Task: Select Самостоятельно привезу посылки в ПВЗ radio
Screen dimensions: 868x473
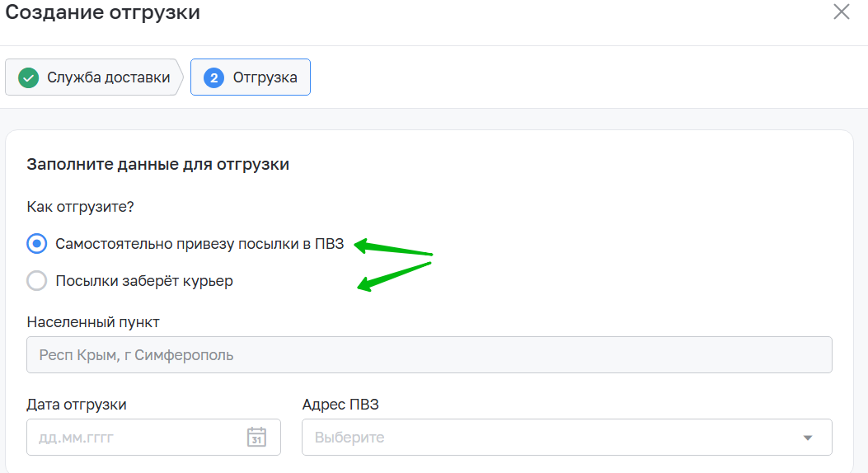Action: click(37, 243)
